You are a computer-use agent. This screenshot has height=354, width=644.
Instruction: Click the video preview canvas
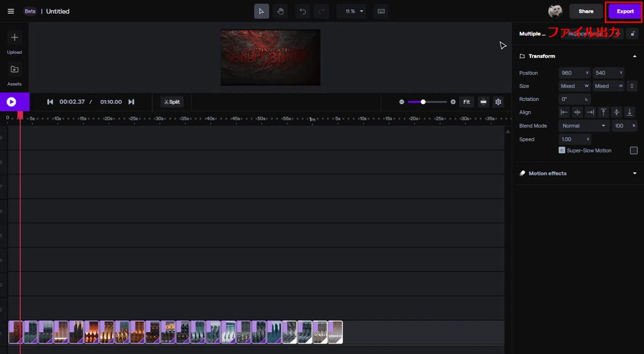click(x=270, y=57)
